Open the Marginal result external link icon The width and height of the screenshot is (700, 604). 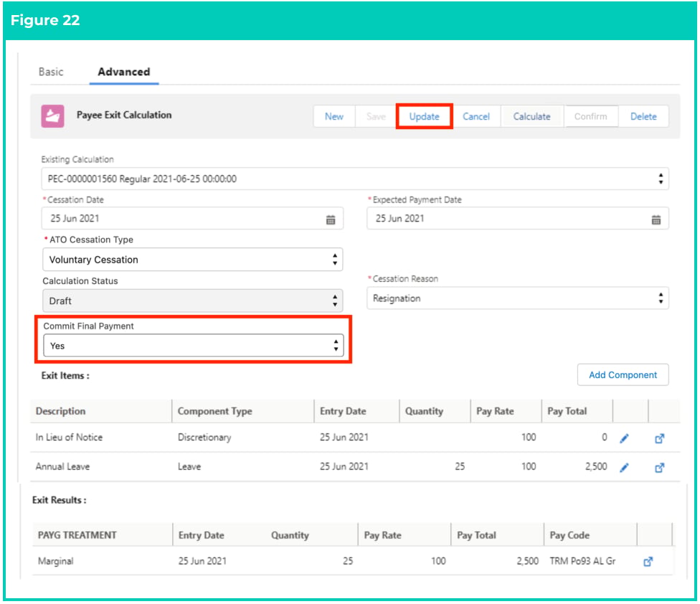tap(648, 562)
